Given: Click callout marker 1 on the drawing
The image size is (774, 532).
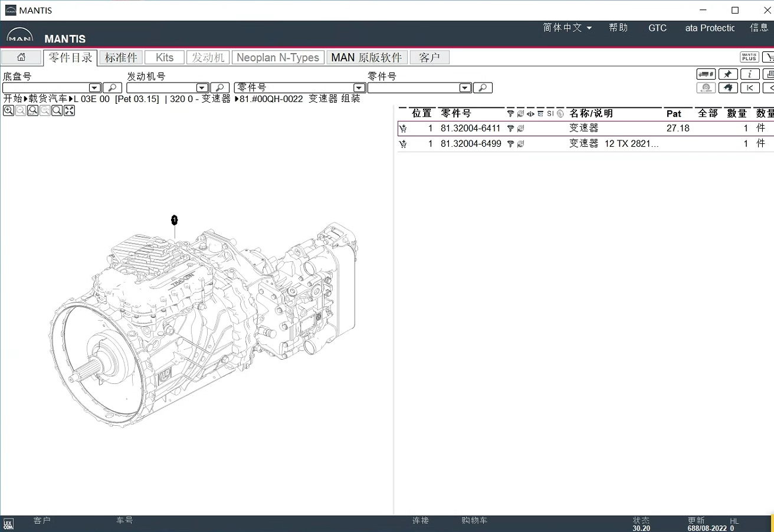Looking at the screenshot, I should (x=174, y=220).
